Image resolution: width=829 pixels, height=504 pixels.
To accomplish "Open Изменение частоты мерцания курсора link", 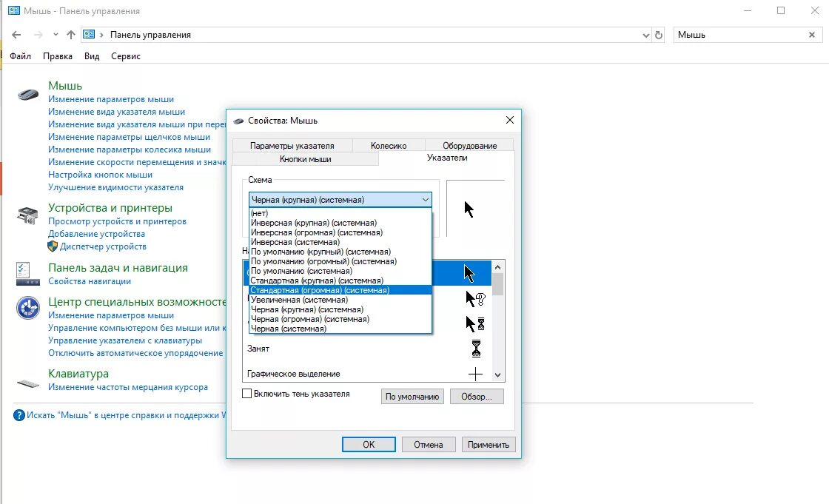I will pyautogui.click(x=128, y=387).
